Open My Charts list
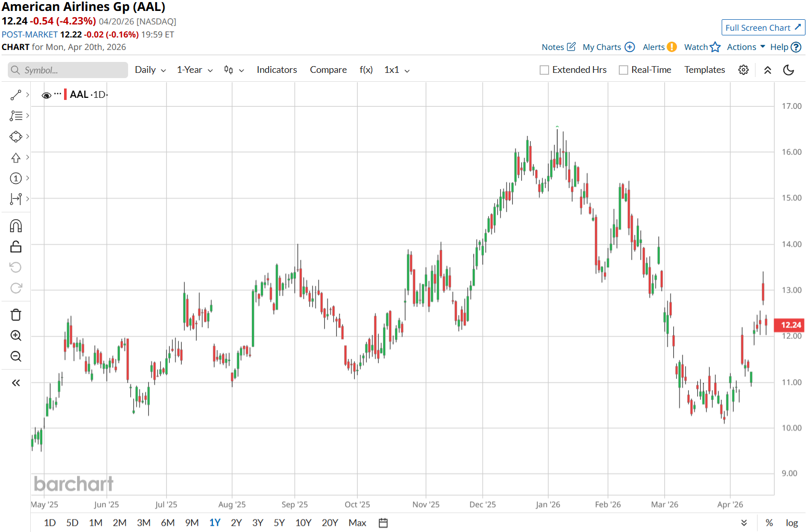The width and height of the screenshot is (806, 532). (609, 47)
